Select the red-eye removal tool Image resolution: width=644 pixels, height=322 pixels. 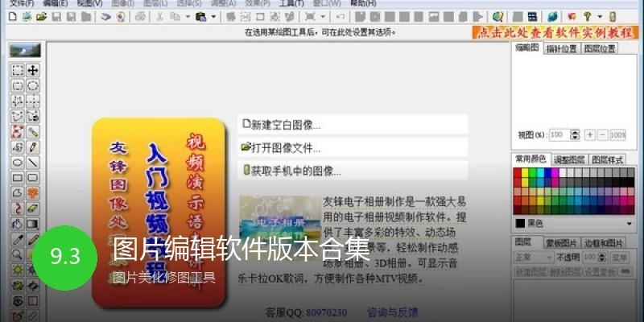18,301
